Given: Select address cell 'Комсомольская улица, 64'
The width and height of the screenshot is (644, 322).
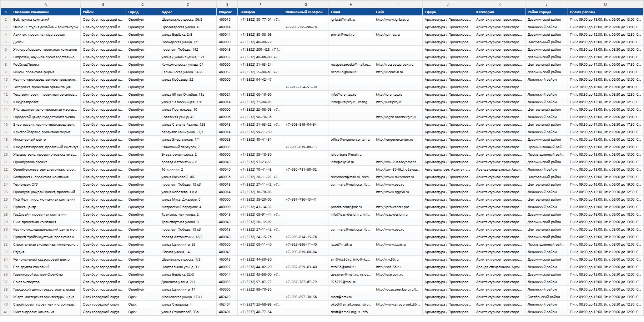Looking at the screenshot, I should [188, 65].
